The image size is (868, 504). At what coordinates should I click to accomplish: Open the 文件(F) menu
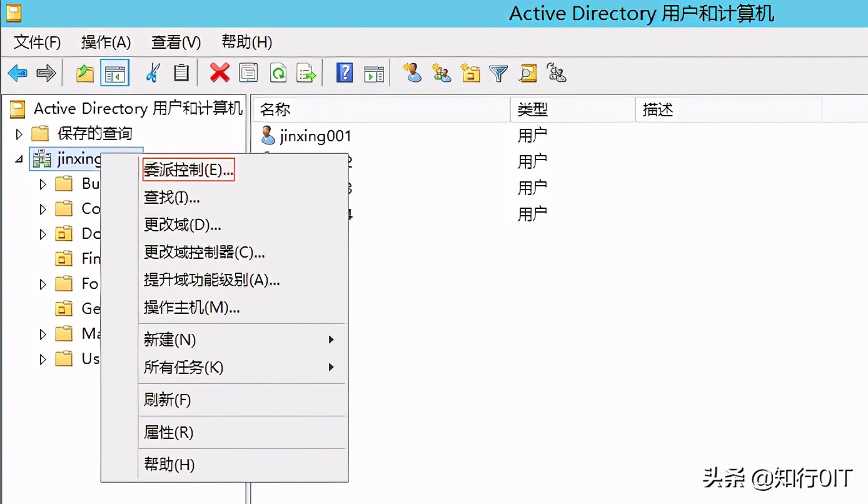coord(38,42)
